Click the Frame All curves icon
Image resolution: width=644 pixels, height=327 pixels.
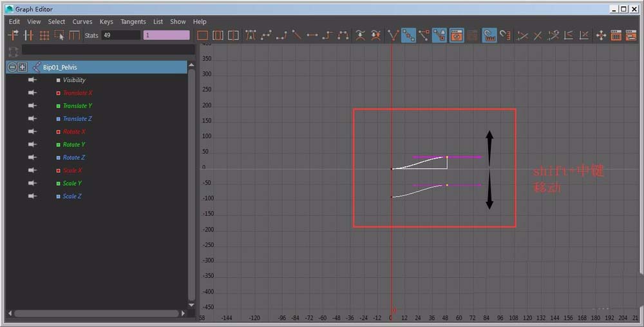click(x=203, y=35)
